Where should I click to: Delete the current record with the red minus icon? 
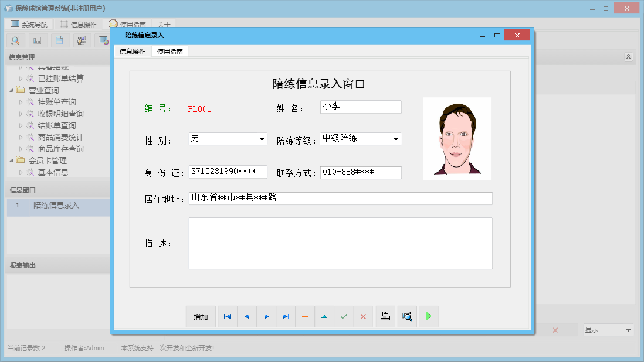[x=304, y=316]
